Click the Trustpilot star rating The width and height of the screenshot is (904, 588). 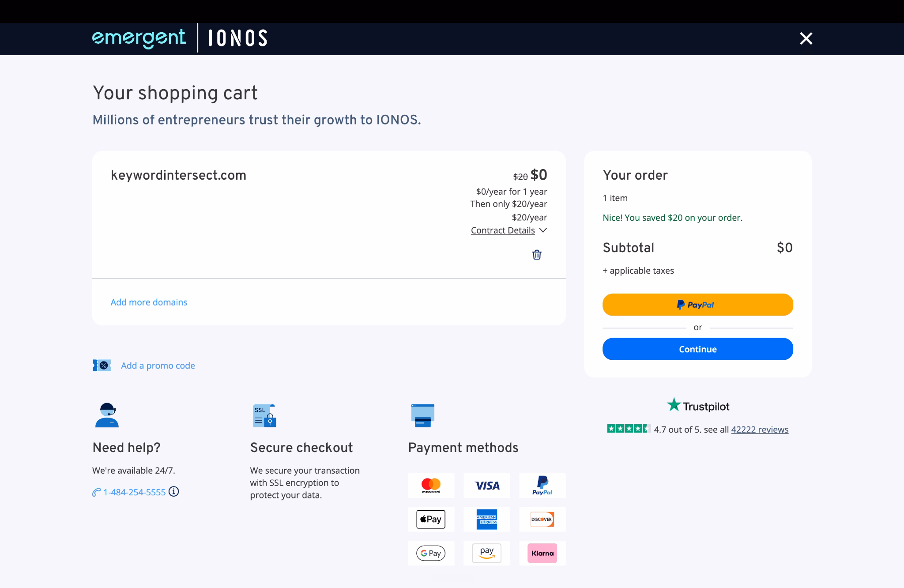click(x=629, y=428)
